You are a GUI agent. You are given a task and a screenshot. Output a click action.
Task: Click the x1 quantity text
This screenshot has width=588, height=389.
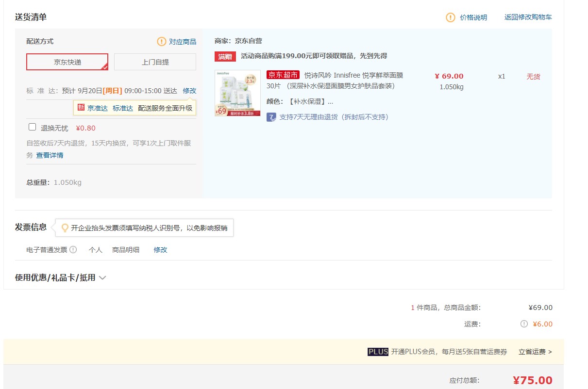[502, 76]
